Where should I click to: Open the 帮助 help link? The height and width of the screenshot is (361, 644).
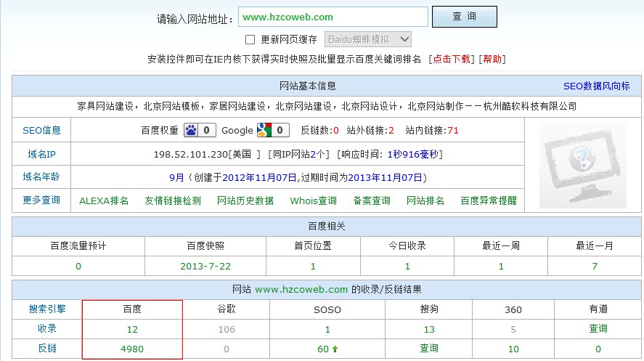click(492, 59)
